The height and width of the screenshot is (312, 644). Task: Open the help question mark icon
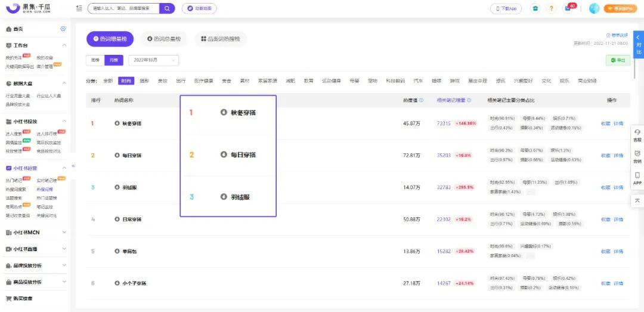pyautogui.click(x=550, y=8)
